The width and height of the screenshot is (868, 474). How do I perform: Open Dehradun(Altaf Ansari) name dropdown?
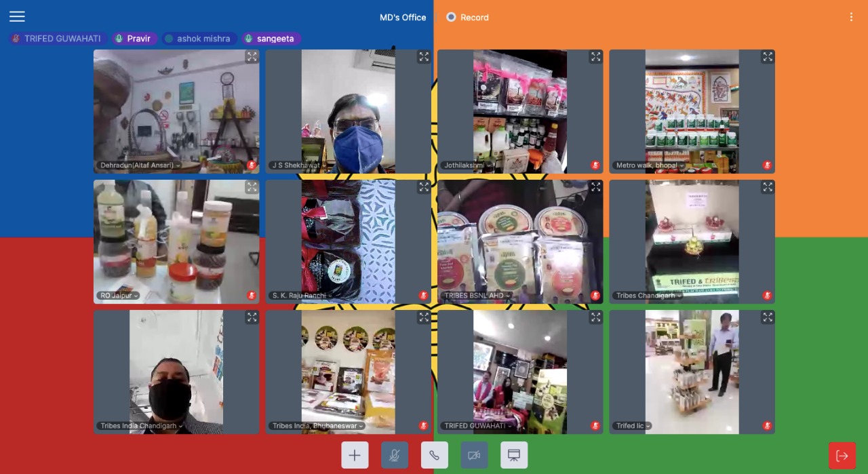(139, 165)
